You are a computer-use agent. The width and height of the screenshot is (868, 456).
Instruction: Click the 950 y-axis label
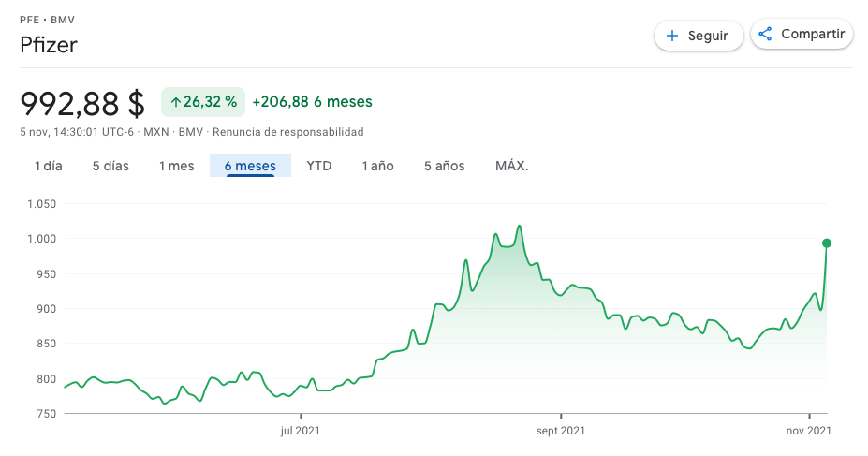(x=47, y=274)
